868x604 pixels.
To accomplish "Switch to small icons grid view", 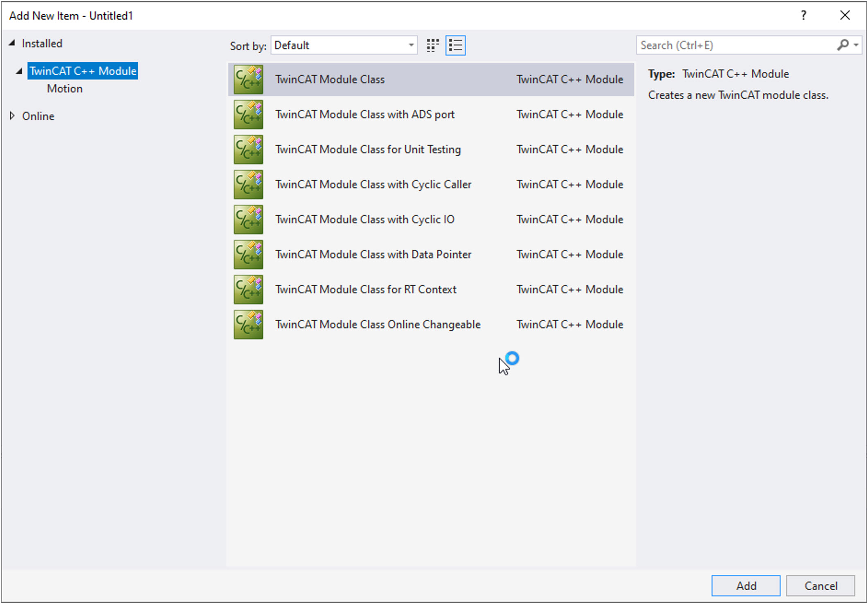I will tap(432, 45).
